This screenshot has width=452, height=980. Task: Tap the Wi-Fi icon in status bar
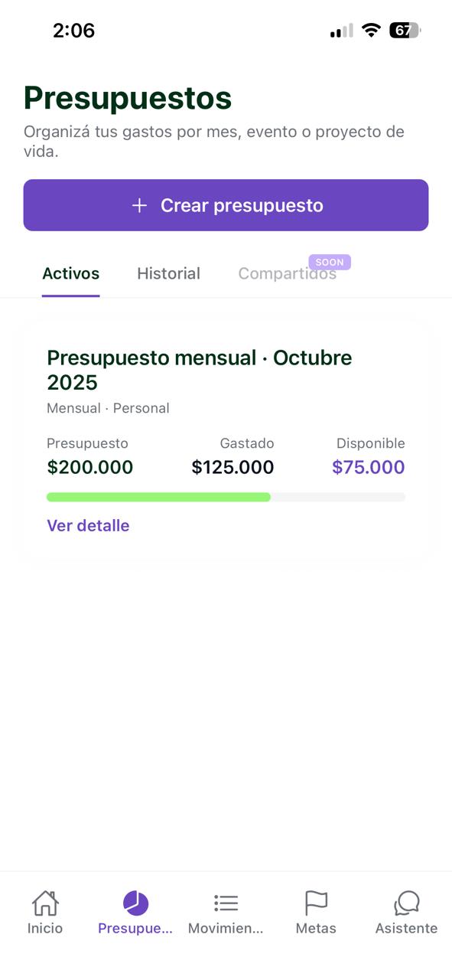372,30
